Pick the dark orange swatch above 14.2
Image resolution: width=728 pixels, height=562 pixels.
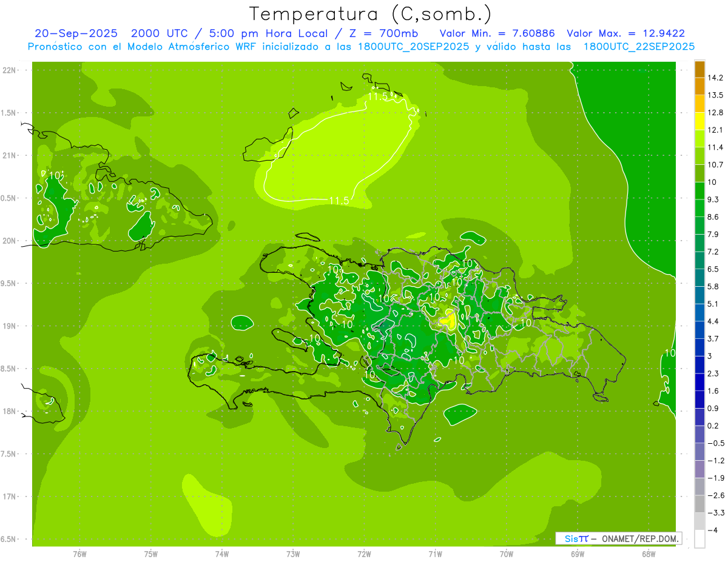tap(699, 69)
